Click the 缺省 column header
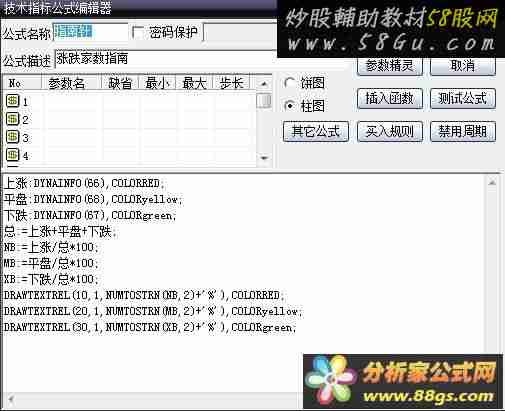This screenshot has width=505, height=411. [x=120, y=83]
